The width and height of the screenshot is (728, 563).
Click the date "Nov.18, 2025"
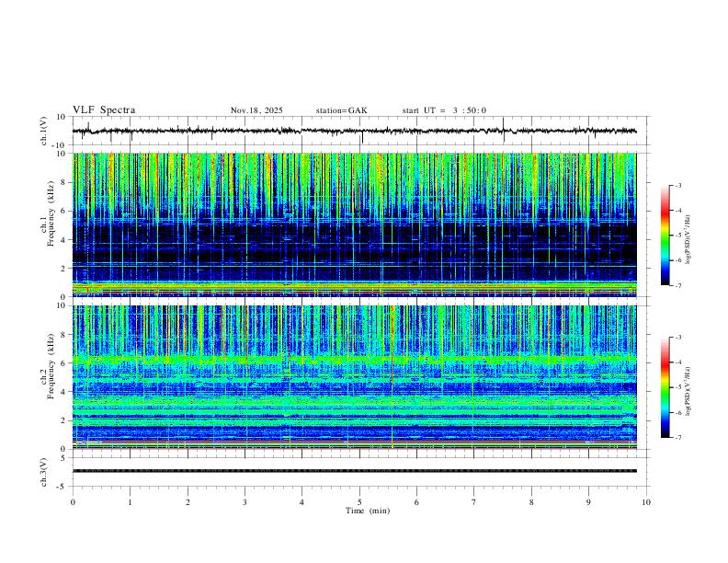point(256,110)
